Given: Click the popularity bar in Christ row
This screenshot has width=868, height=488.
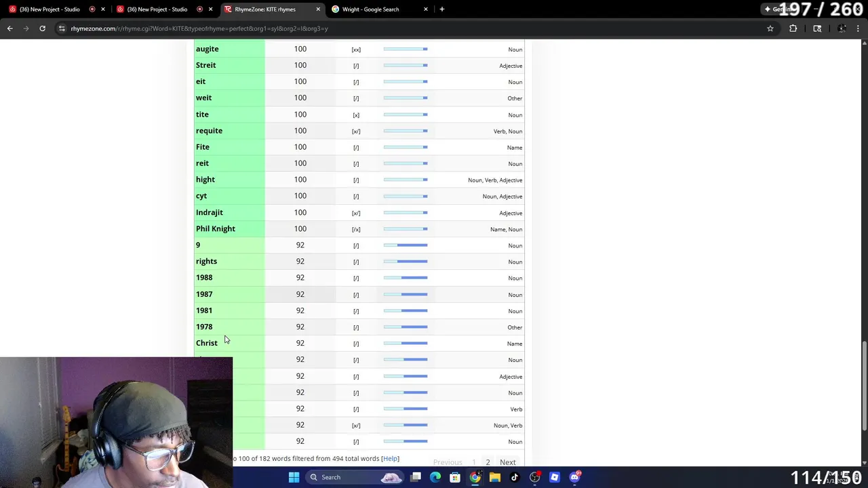Looking at the screenshot, I should tap(406, 343).
